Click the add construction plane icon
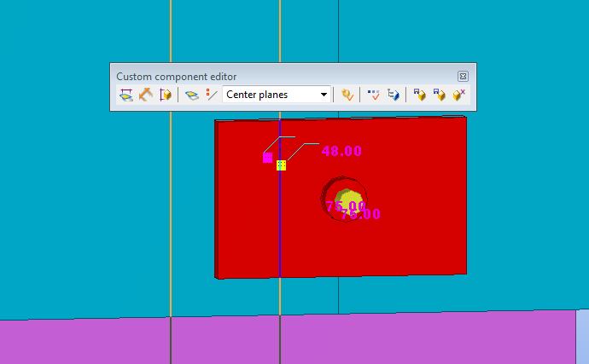The height and width of the screenshot is (364, 589). pyautogui.click(x=192, y=95)
